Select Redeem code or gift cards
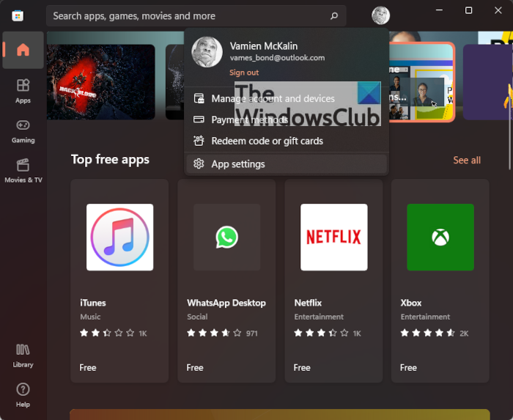The width and height of the screenshot is (513, 420). (287, 141)
